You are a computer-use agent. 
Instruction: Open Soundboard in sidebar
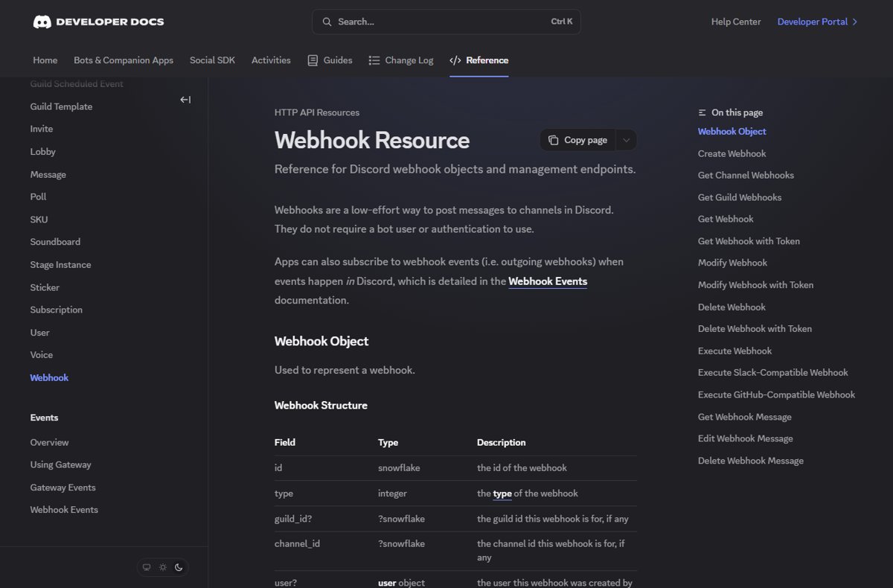(55, 242)
